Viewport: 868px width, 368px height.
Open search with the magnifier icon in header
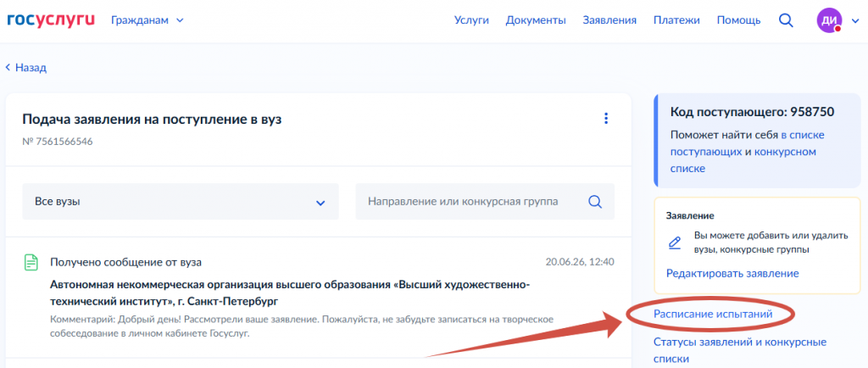click(786, 20)
